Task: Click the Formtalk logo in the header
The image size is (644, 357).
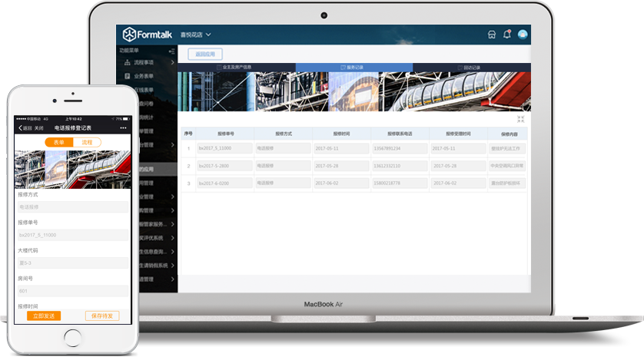Action: (147, 35)
